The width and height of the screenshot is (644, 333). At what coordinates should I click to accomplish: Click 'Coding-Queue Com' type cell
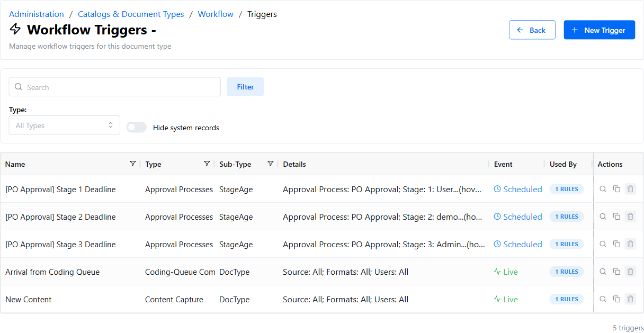(x=180, y=272)
